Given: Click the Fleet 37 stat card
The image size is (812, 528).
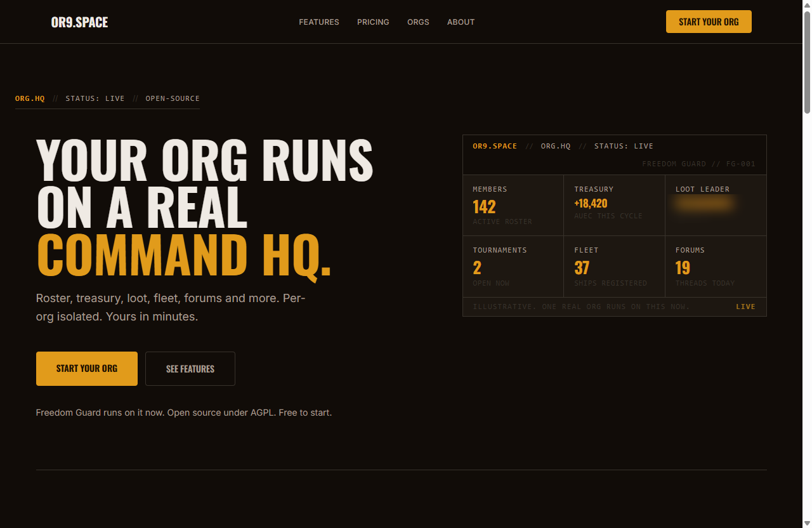Looking at the screenshot, I should pos(614,267).
